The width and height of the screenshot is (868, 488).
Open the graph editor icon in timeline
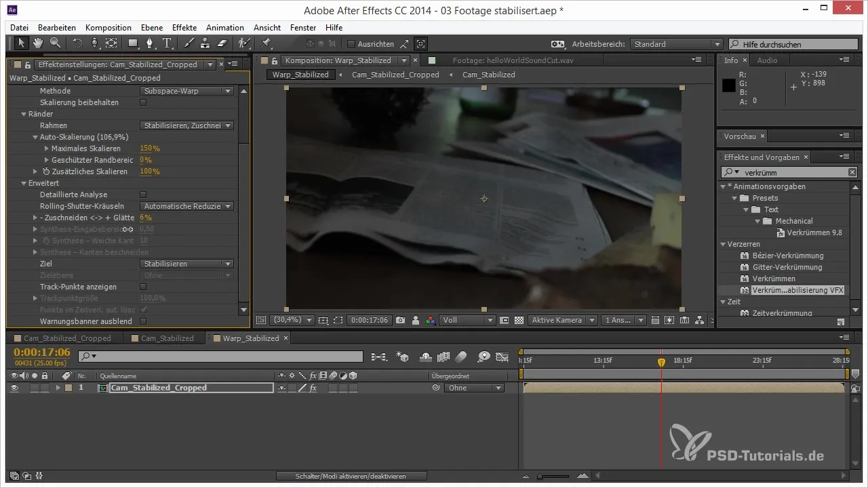tap(502, 356)
